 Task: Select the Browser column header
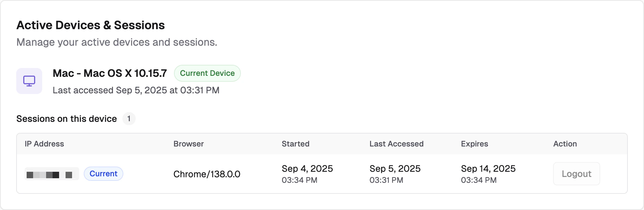188,144
